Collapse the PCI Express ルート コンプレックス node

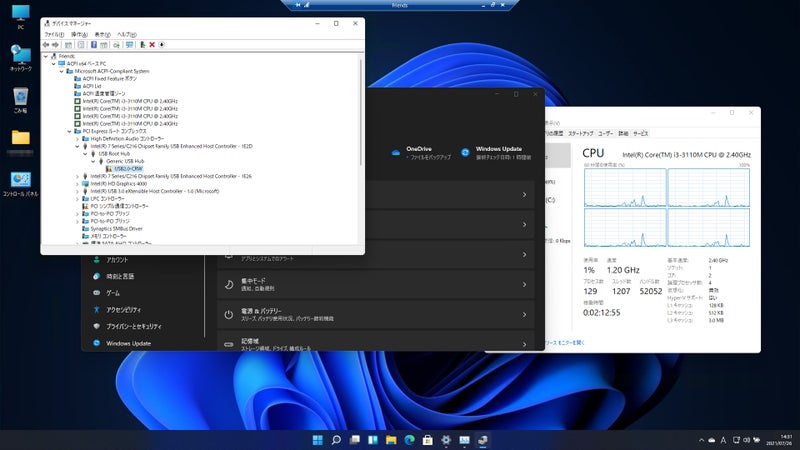[x=69, y=131]
